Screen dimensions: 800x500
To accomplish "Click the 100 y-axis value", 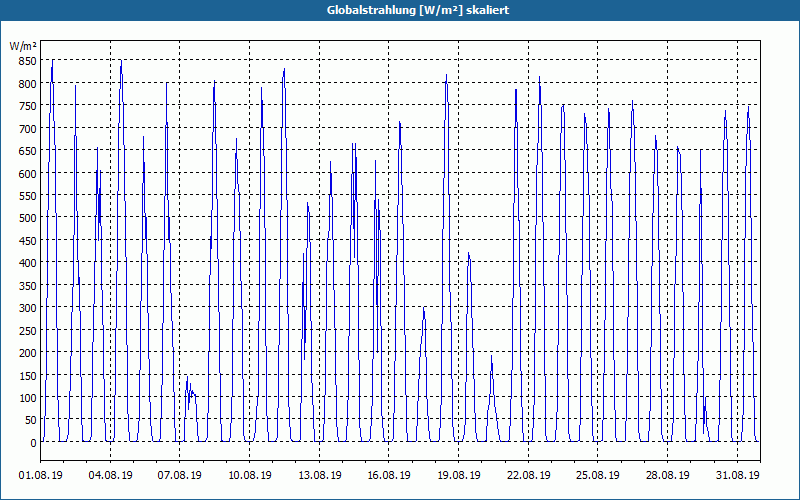I will (28, 397).
